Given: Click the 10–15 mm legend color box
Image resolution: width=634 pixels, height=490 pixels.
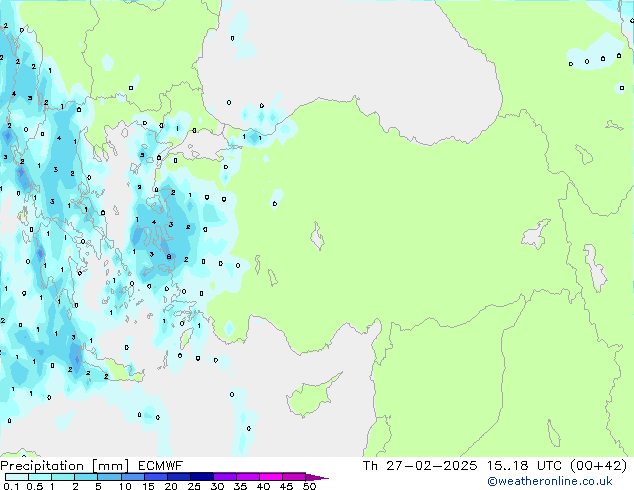Looking at the screenshot, I should pyautogui.click(x=132, y=477).
